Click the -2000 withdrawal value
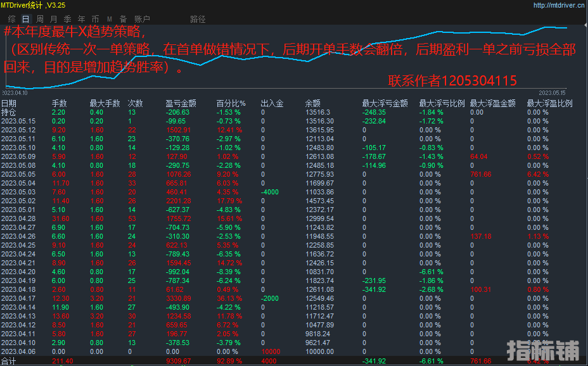 pos(270,299)
